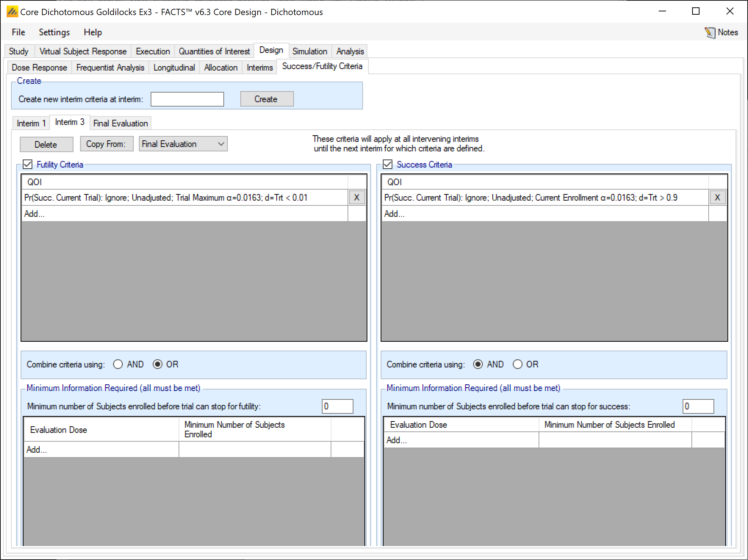Open the Settings menu
Screen dimensions: 748x560
pyautogui.click(x=54, y=32)
